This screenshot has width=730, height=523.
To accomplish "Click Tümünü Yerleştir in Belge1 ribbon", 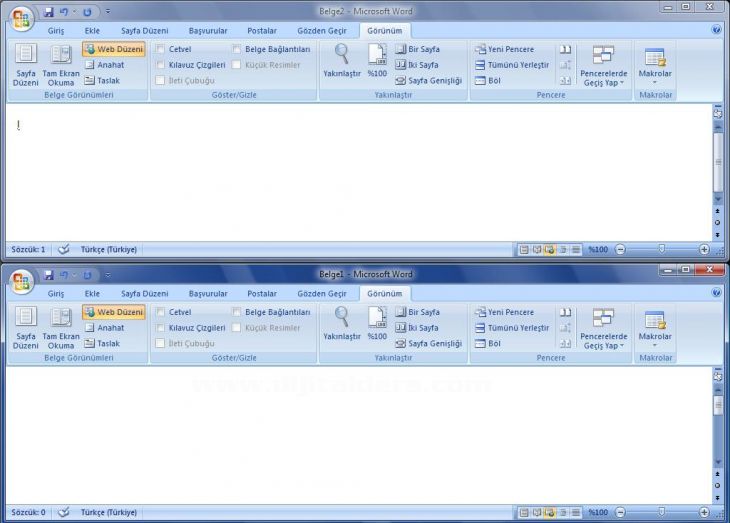I will [x=512, y=327].
